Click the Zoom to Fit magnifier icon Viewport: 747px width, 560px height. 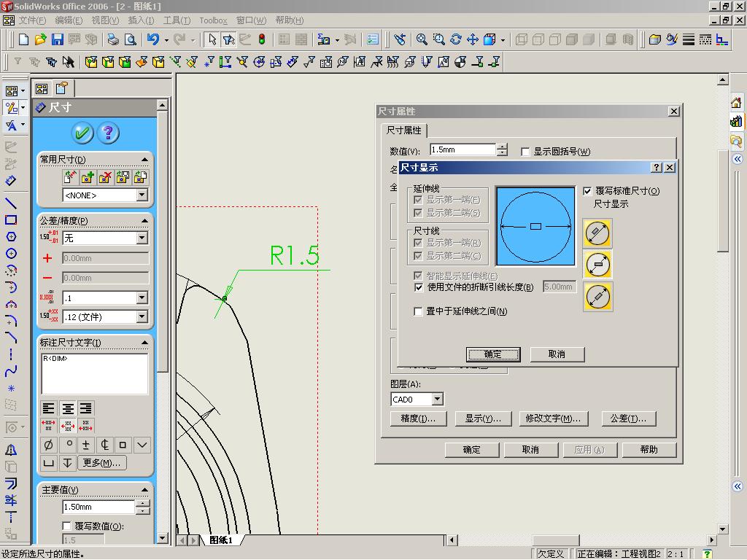pyautogui.click(x=422, y=39)
